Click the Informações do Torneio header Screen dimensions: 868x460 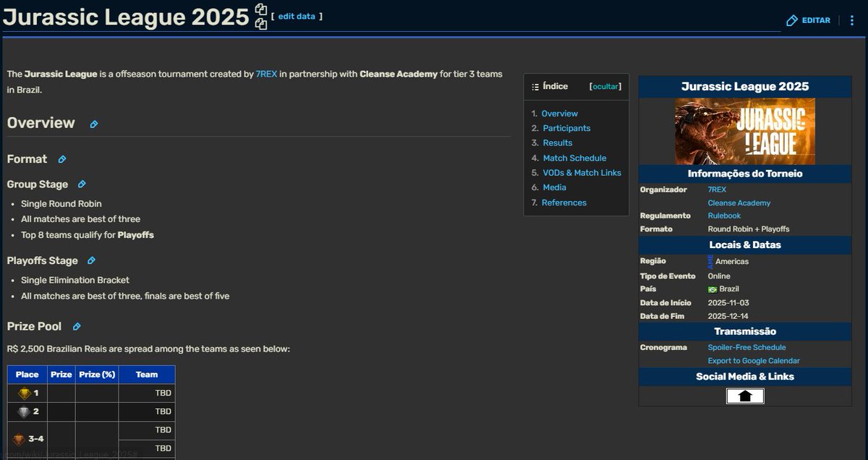pyautogui.click(x=745, y=174)
